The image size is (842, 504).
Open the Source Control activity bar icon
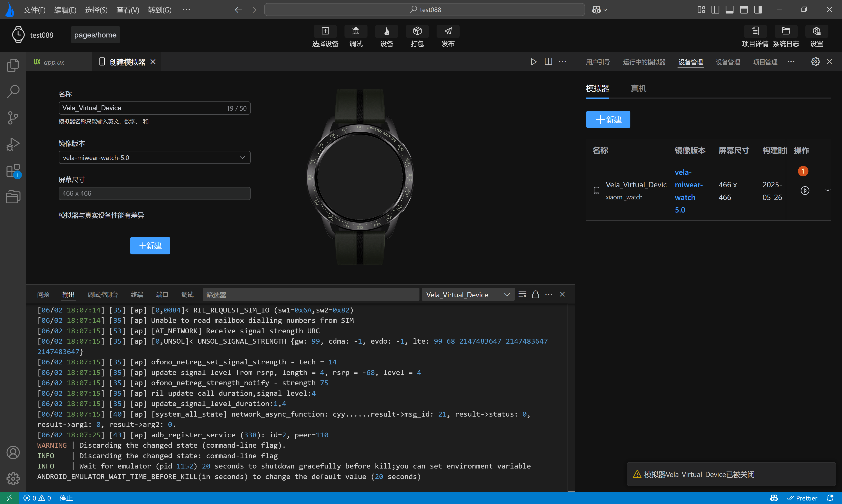coord(13,118)
